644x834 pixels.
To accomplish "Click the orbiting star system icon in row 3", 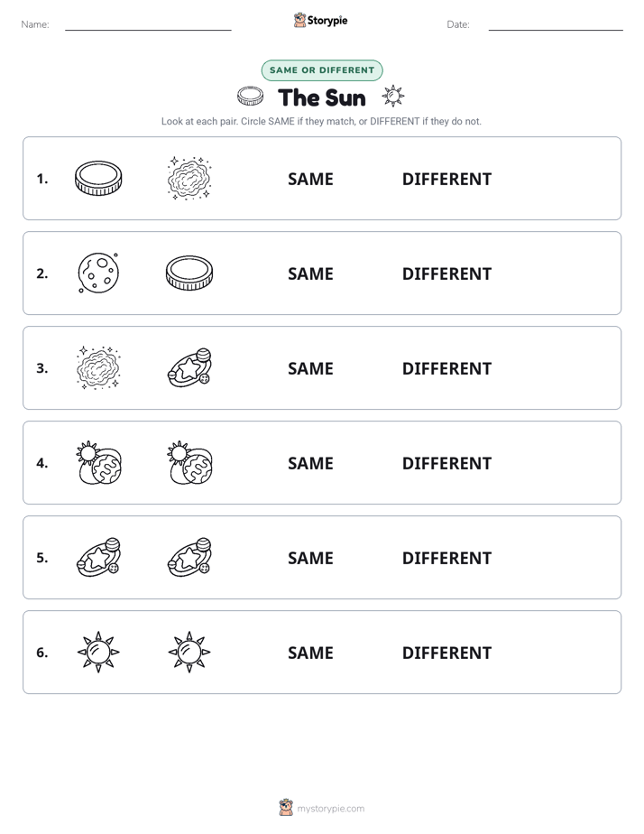I will 189,367.
